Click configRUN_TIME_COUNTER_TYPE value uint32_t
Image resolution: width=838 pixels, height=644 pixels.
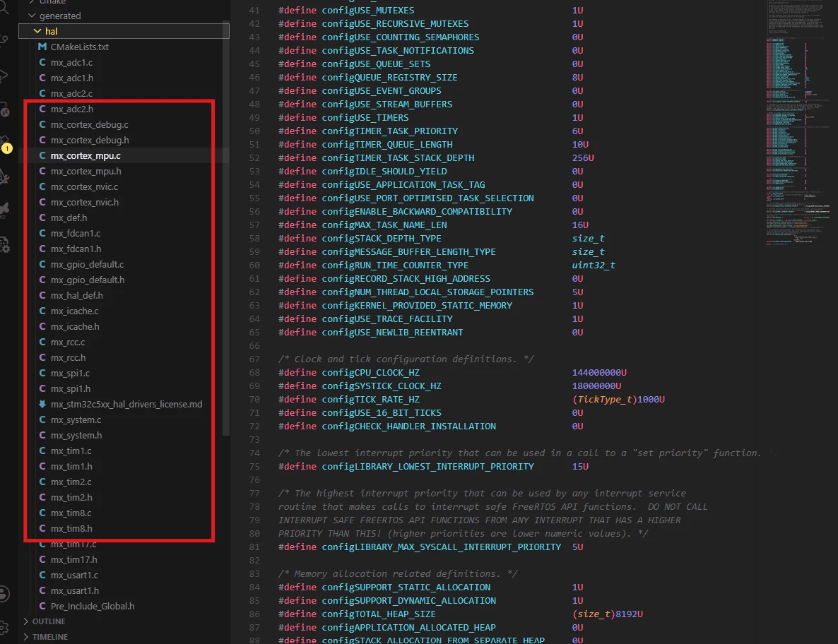tap(594, 266)
